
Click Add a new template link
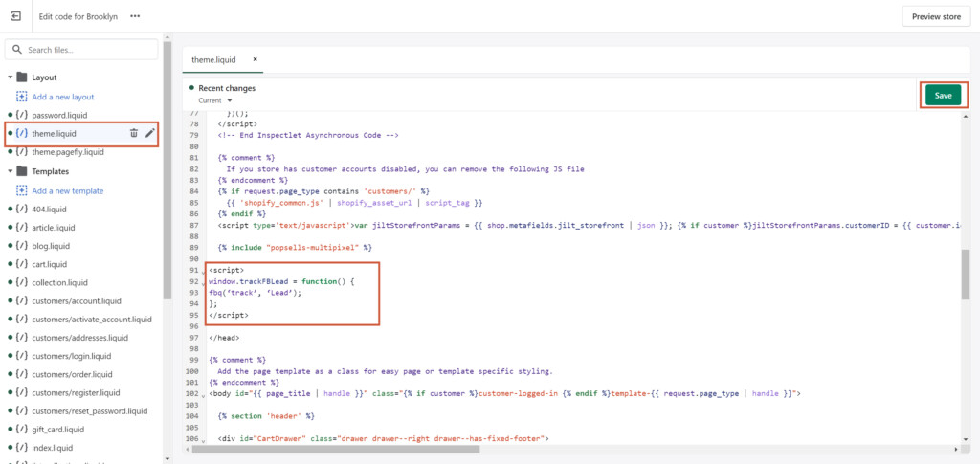(68, 190)
